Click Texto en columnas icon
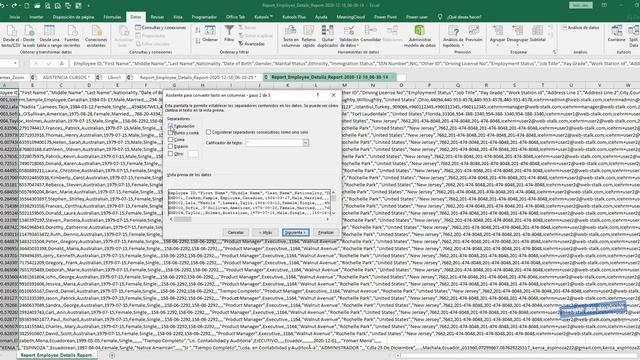This screenshot has width=640, height=360. point(291,36)
